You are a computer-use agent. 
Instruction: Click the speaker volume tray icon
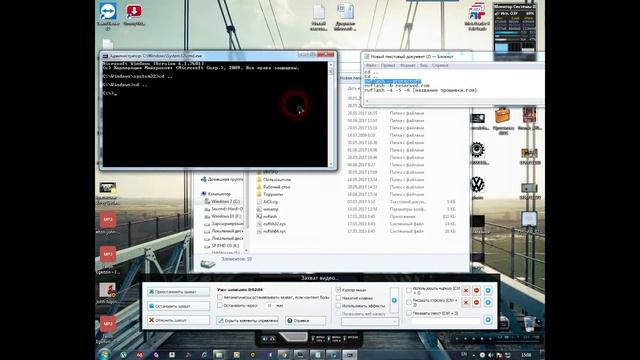pyautogui.click(x=491, y=355)
